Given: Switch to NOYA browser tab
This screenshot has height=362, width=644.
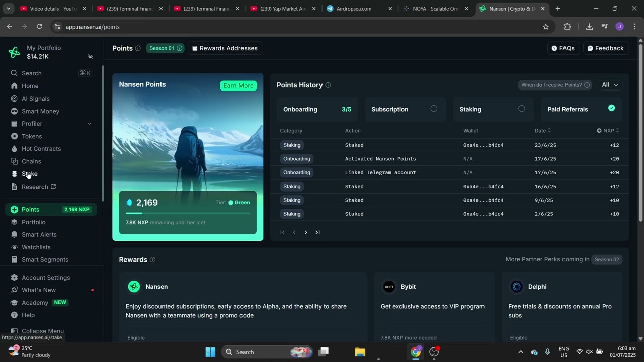Looking at the screenshot, I should pos(436,9).
